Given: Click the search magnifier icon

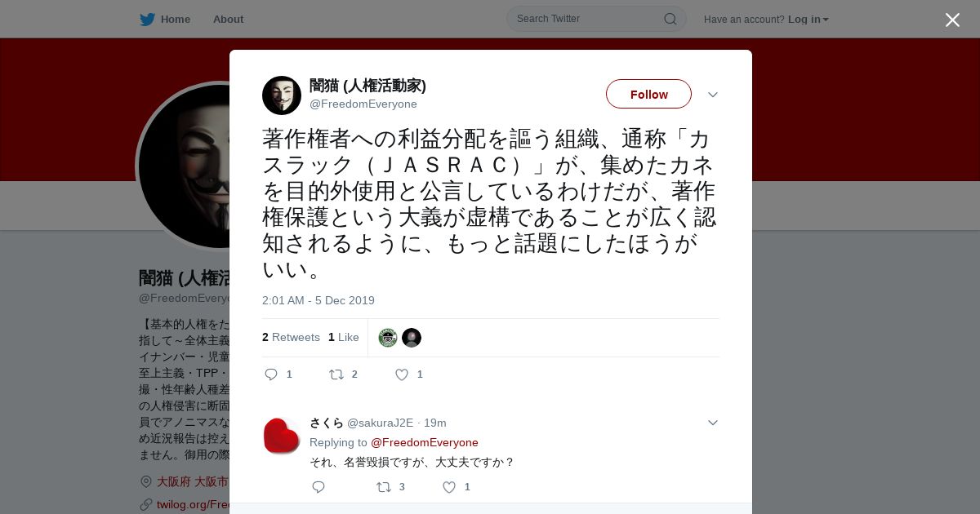Looking at the screenshot, I should tap(670, 19).
